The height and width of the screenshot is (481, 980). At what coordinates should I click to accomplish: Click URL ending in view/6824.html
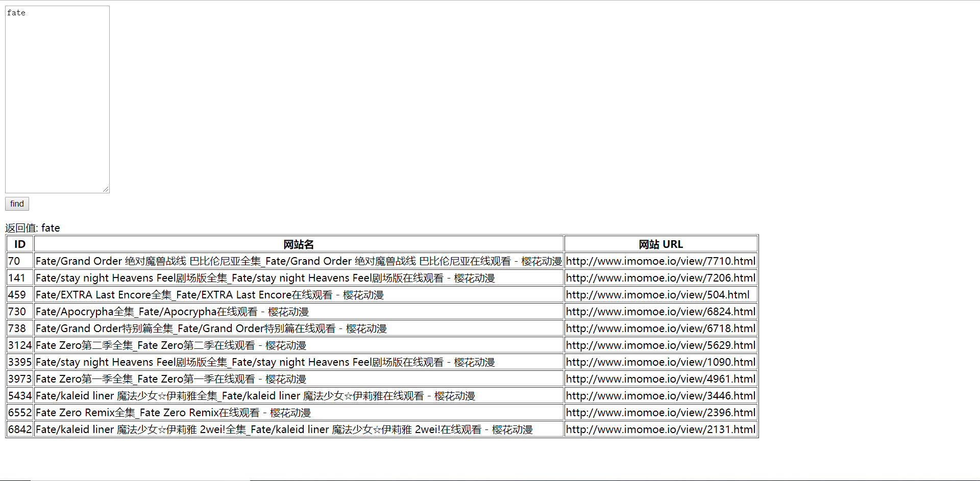pos(661,312)
